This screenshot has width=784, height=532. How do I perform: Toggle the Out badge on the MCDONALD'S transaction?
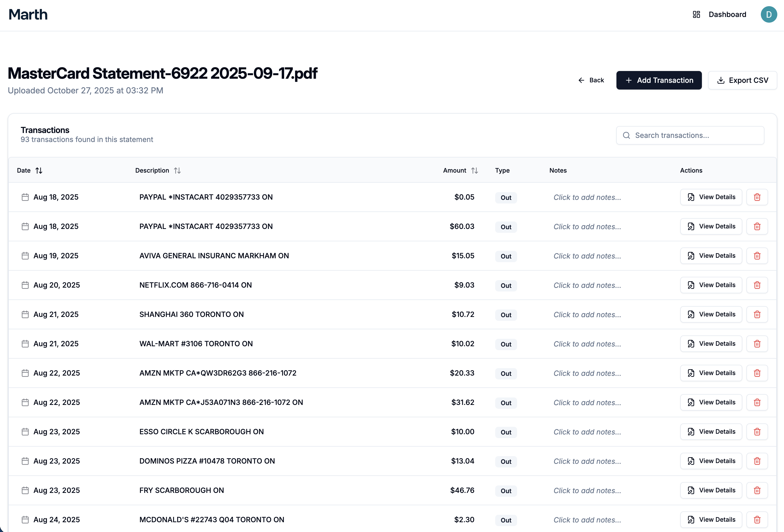point(506,520)
